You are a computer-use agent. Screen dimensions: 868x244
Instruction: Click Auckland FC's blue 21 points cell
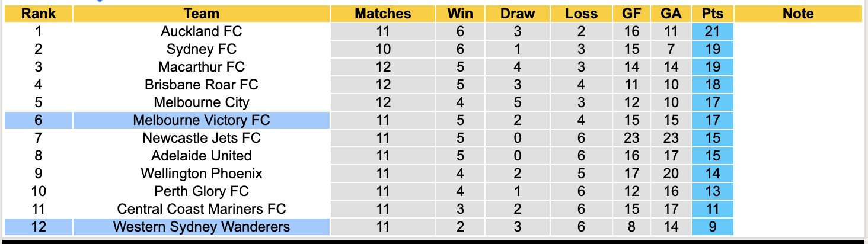tap(712, 31)
